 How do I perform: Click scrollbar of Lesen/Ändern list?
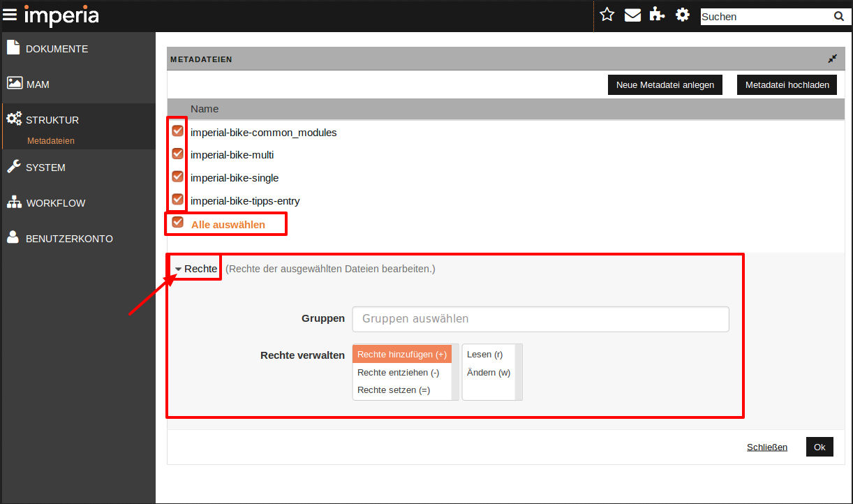pos(519,372)
